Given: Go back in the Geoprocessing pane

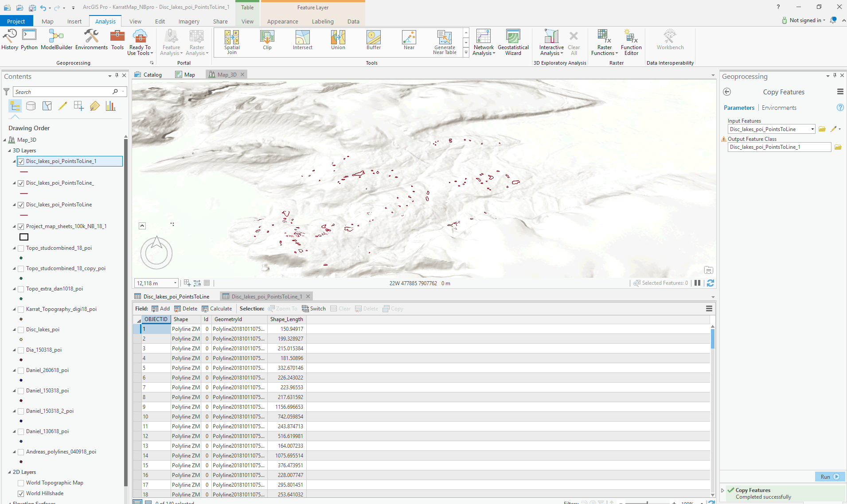Looking at the screenshot, I should pyautogui.click(x=727, y=92).
